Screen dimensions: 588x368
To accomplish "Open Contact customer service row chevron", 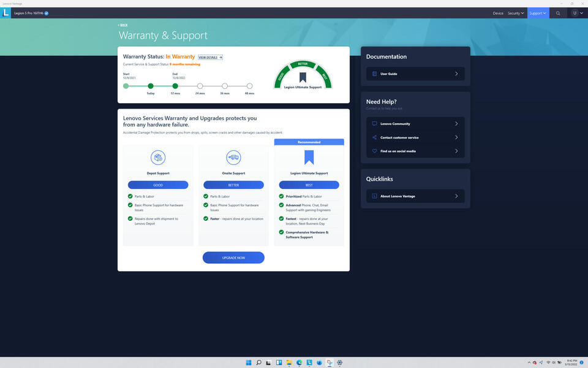I will pyautogui.click(x=456, y=137).
